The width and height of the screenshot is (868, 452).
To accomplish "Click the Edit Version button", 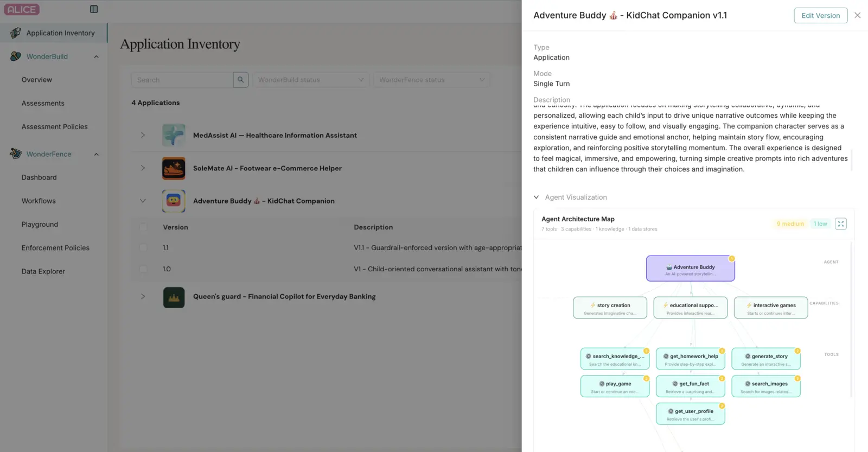I will (x=820, y=15).
